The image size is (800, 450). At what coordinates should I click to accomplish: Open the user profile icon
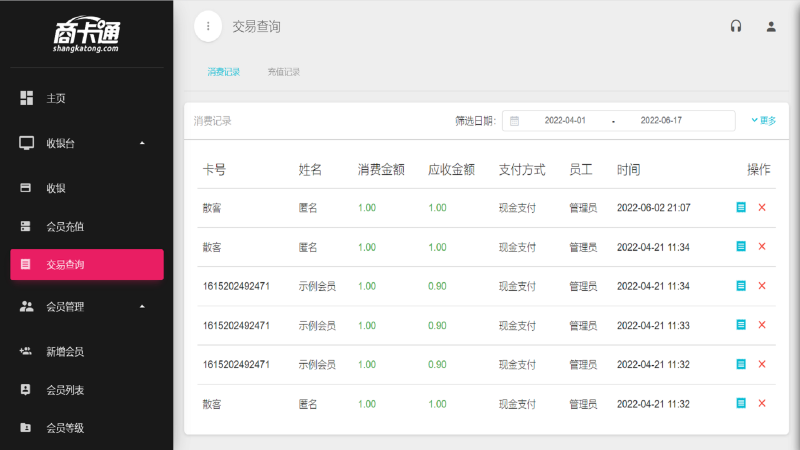click(x=771, y=27)
